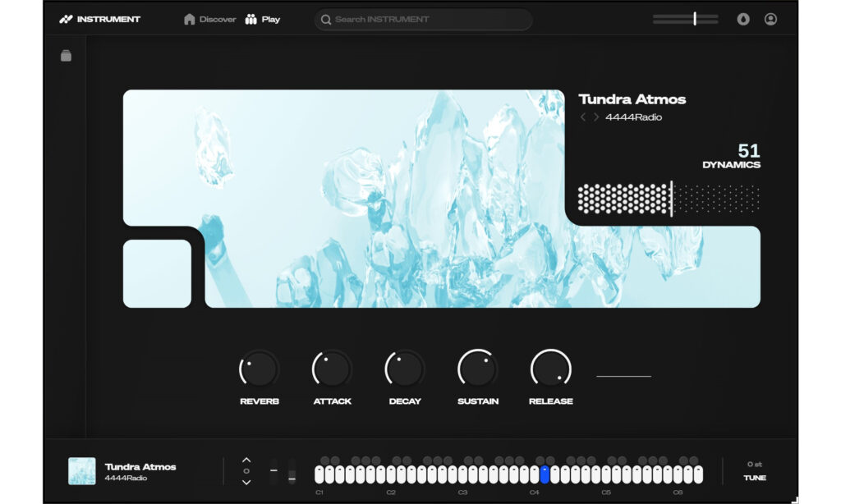This screenshot has height=504, width=841.
Task: Switch to the Play tab
Action: [263, 19]
